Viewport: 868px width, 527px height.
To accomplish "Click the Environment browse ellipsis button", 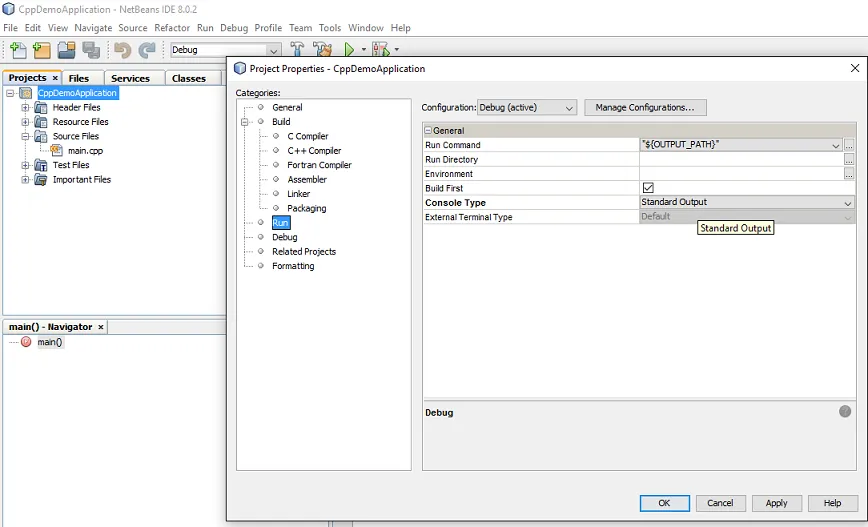I will click(849, 174).
